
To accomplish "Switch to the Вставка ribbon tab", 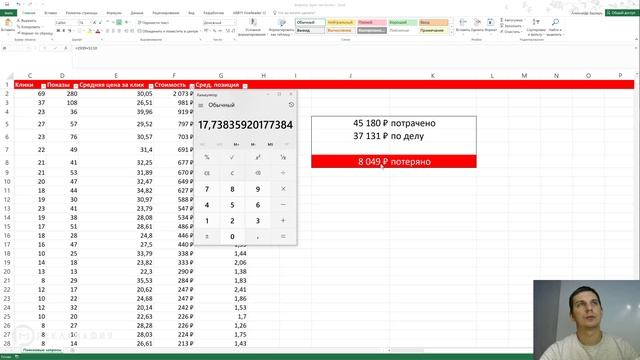I will click(x=51, y=13).
